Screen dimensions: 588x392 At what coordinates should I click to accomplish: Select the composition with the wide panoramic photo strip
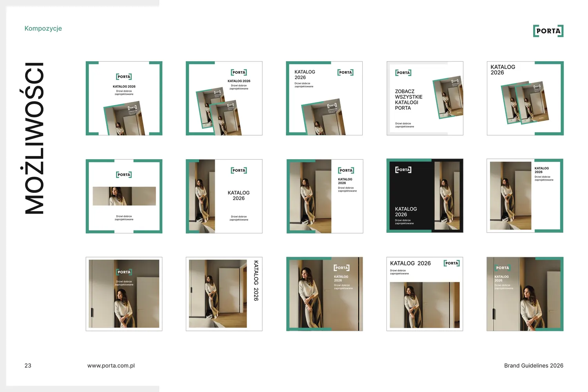click(124, 196)
